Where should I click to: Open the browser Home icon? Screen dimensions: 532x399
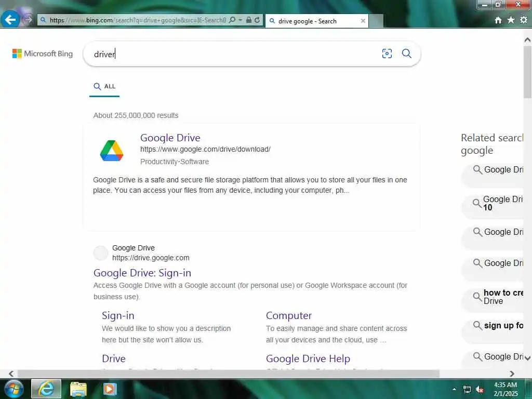point(498,20)
